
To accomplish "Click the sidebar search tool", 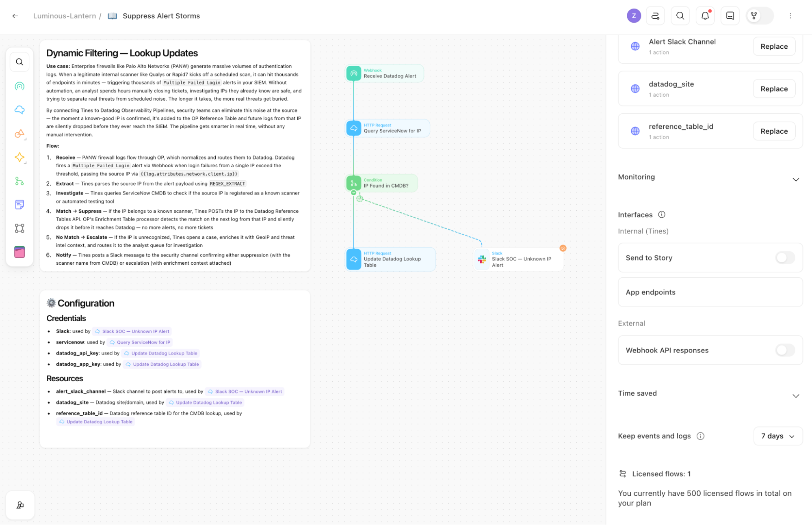I will 19,62.
